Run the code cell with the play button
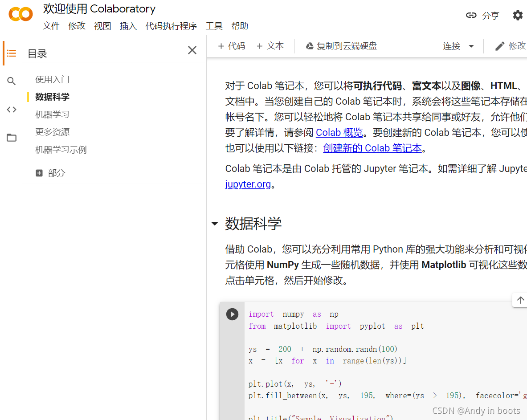Image resolution: width=527 pixels, height=420 pixels. click(232, 314)
